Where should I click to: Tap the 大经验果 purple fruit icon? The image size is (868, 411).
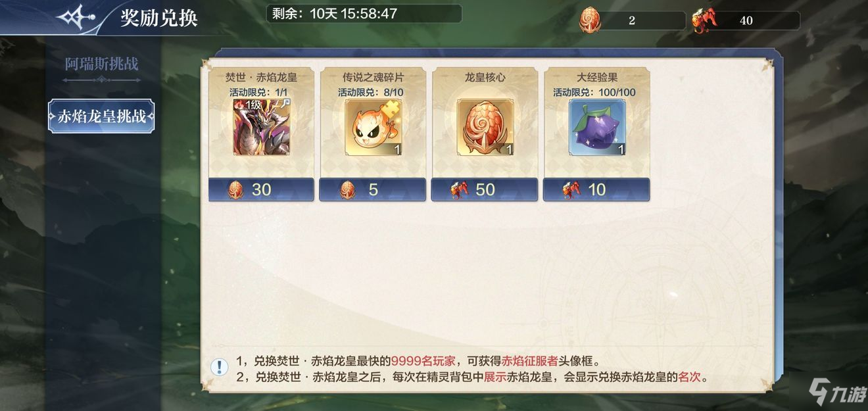(596, 127)
